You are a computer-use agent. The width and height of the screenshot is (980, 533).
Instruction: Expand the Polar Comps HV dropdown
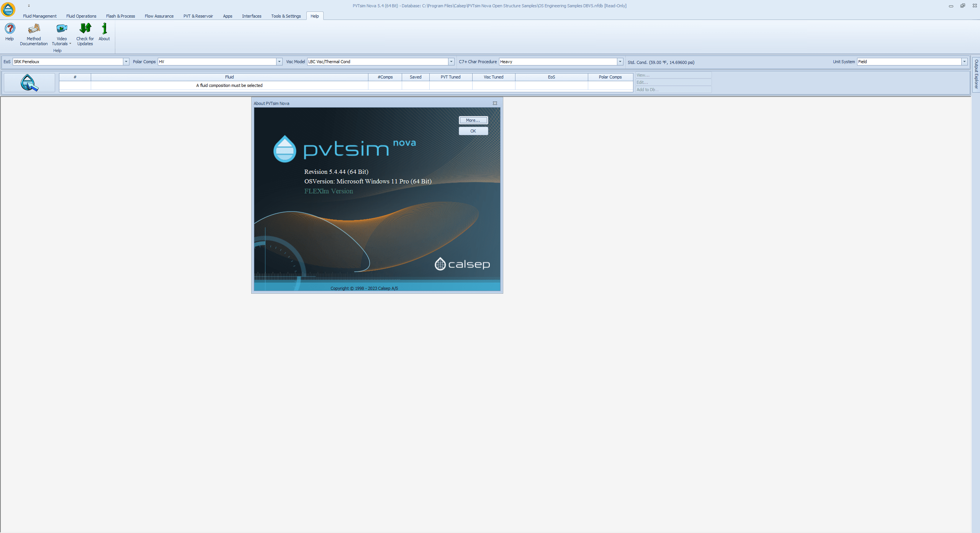279,62
